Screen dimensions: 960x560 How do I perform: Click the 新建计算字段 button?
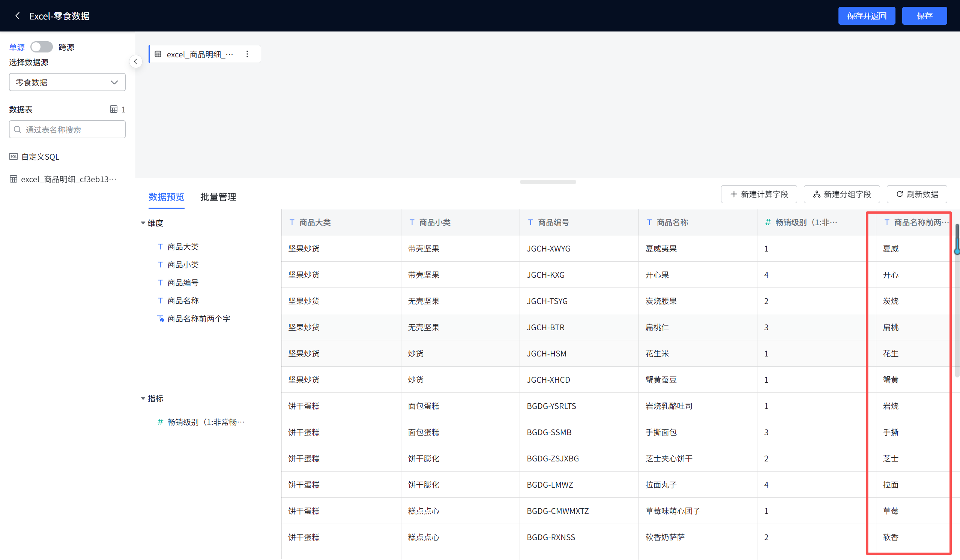click(759, 194)
